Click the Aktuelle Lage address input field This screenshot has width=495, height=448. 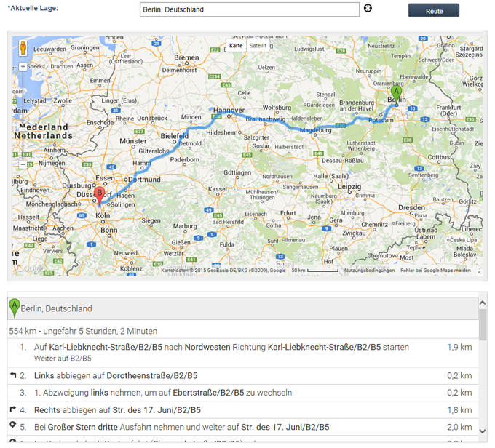pos(250,9)
